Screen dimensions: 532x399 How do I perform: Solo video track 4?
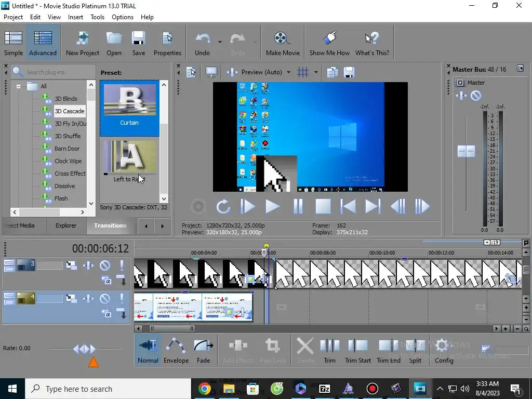[x=122, y=299]
